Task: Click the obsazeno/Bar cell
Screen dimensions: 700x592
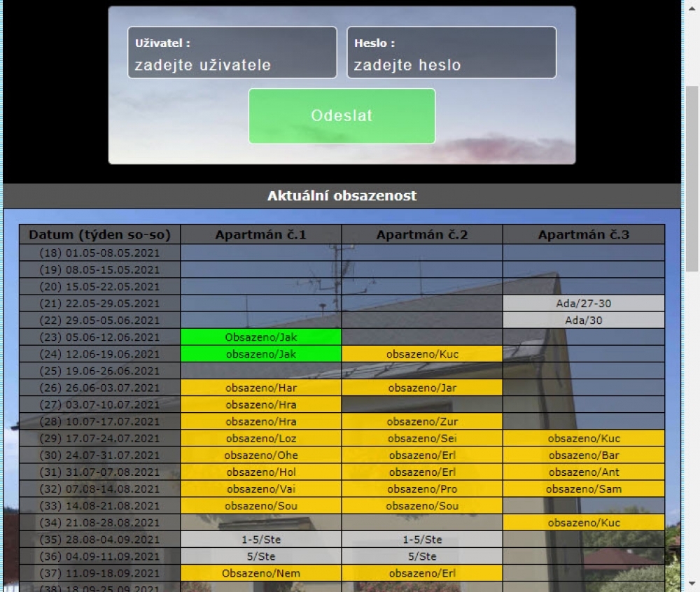Action: [x=584, y=455]
